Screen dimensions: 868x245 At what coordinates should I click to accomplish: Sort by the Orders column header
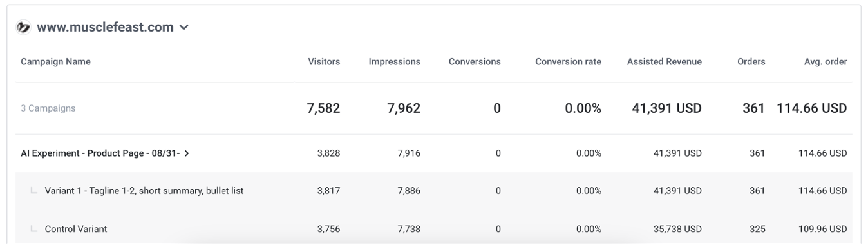[x=751, y=62]
